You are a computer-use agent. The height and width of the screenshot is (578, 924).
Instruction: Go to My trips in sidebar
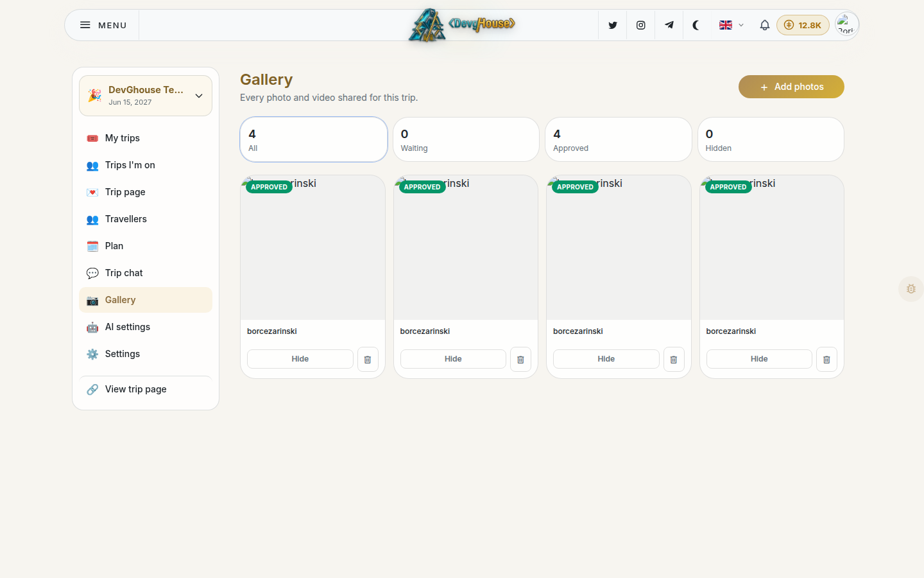[146, 138]
